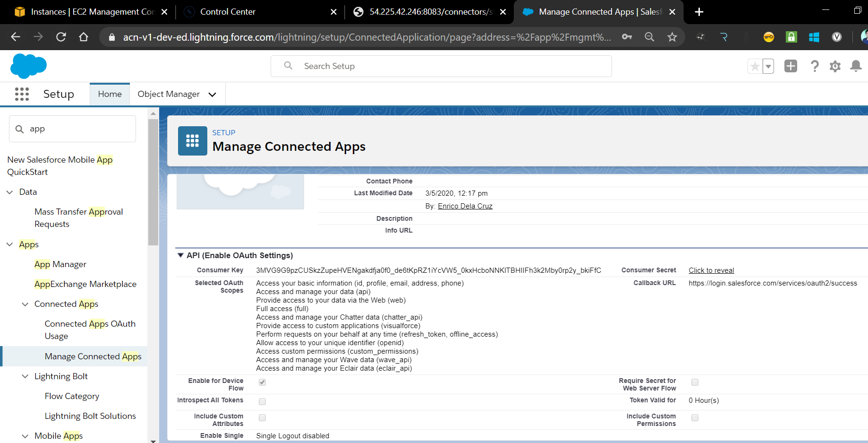Toggle Require Secret for Web Server Flow
This screenshot has height=443, width=868.
695,382
